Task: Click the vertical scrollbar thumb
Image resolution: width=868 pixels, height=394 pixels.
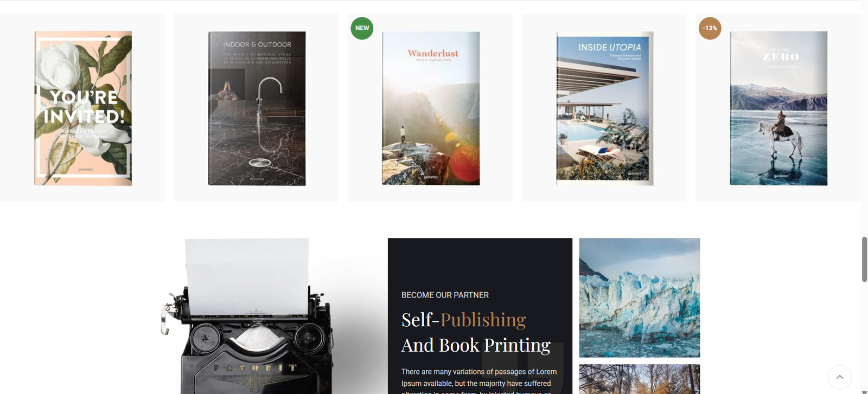Action: [x=864, y=259]
